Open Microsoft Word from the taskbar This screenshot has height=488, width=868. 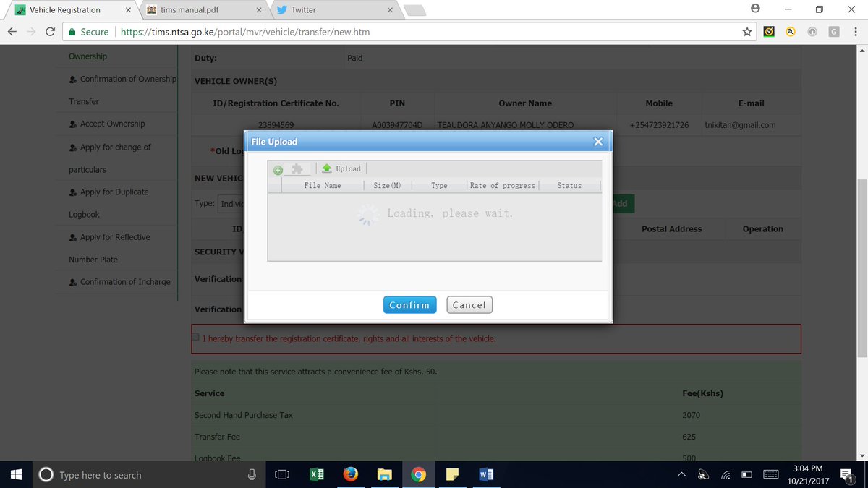485,474
